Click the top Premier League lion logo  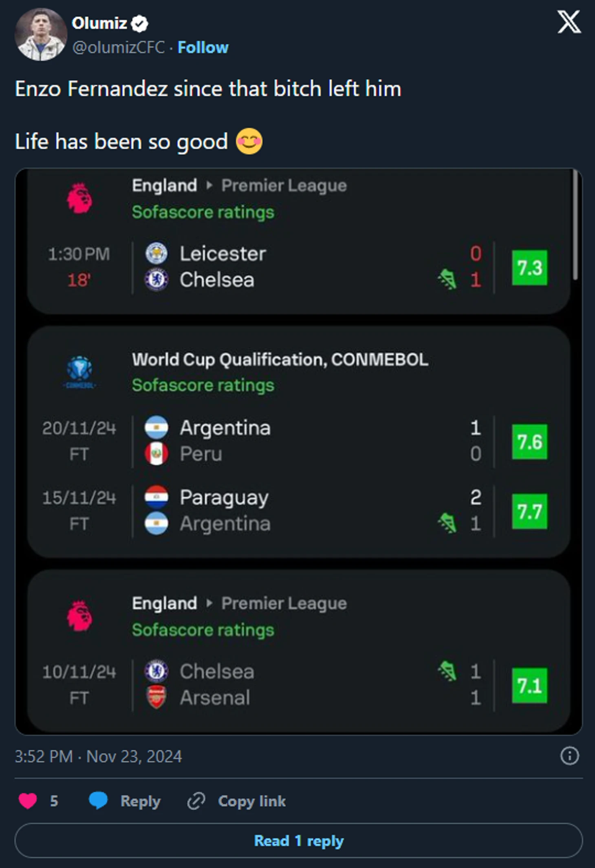click(x=79, y=198)
